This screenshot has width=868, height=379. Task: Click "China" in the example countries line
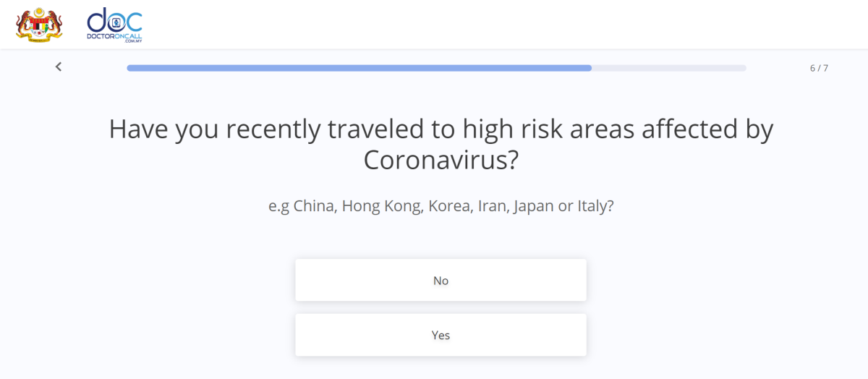click(x=315, y=206)
